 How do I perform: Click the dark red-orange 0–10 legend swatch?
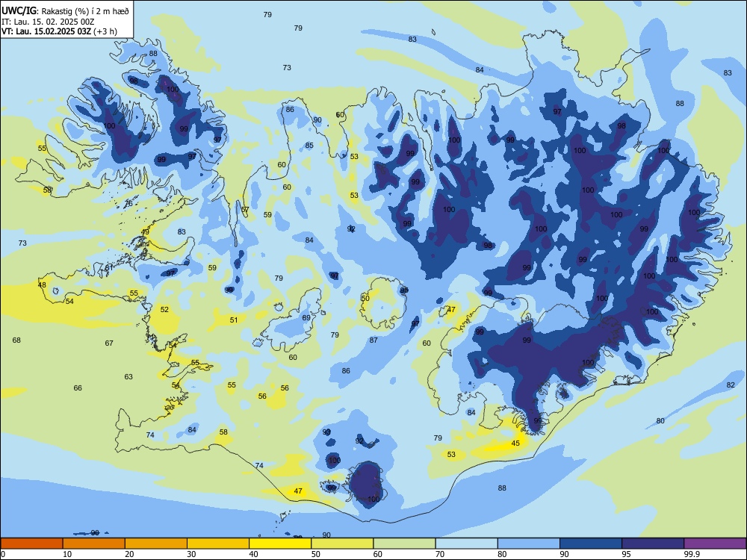coord(31,544)
